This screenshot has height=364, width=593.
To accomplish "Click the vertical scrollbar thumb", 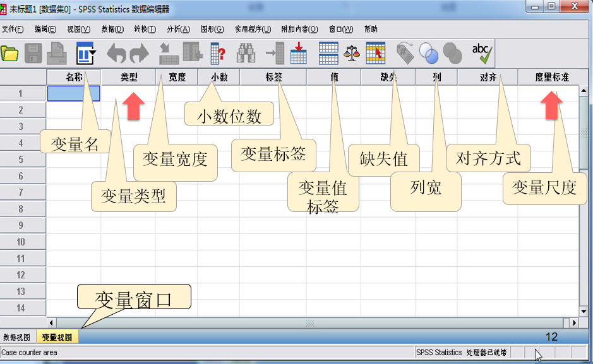I will tap(584, 133).
